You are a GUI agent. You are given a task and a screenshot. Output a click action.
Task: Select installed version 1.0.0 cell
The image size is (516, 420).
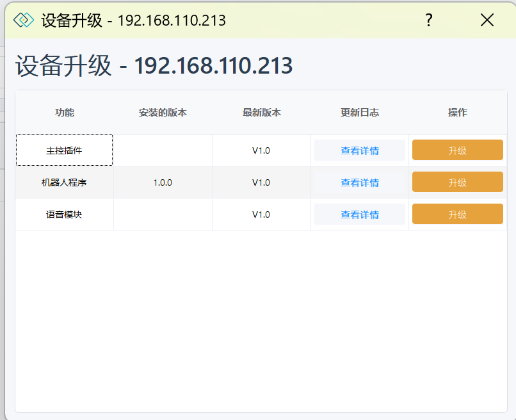(163, 182)
